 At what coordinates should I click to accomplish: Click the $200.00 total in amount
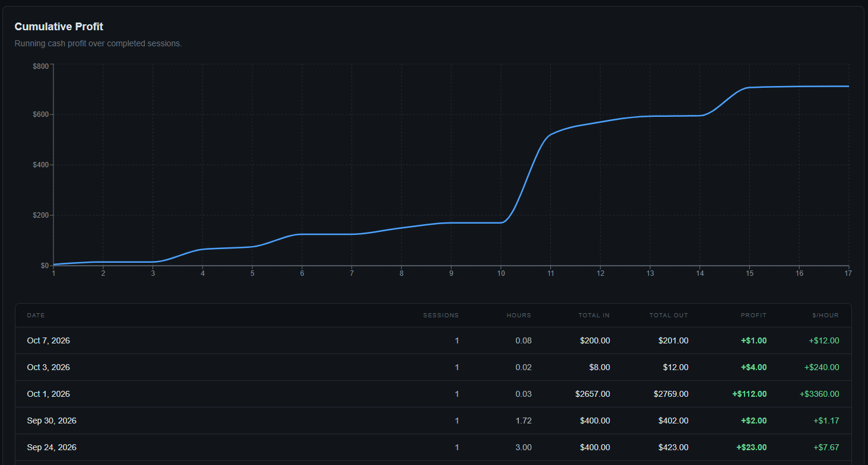click(x=595, y=340)
